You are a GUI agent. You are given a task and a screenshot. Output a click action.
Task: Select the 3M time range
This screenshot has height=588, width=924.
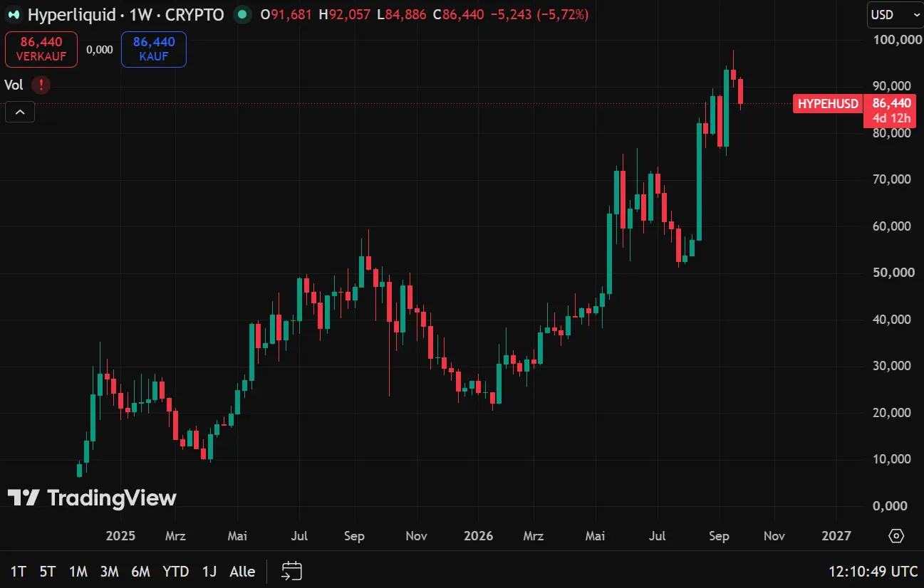click(109, 571)
